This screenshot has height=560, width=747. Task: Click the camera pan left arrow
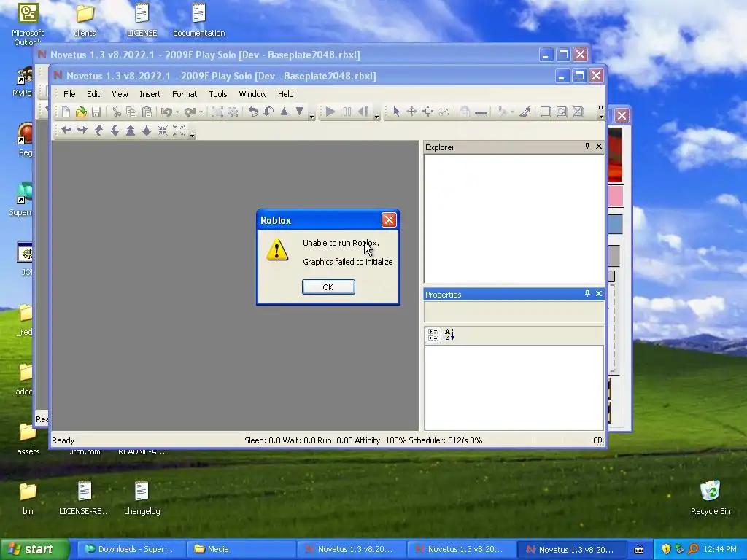pos(66,131)
